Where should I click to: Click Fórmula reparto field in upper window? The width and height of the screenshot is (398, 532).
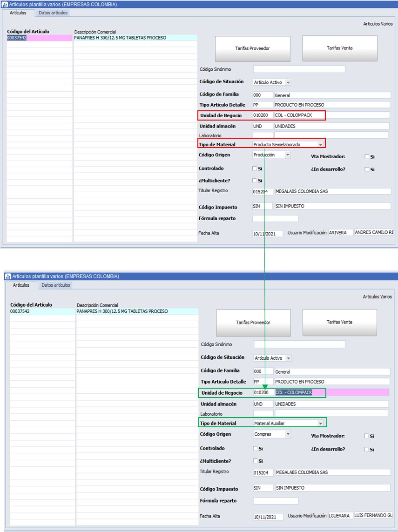click(275, 218)
